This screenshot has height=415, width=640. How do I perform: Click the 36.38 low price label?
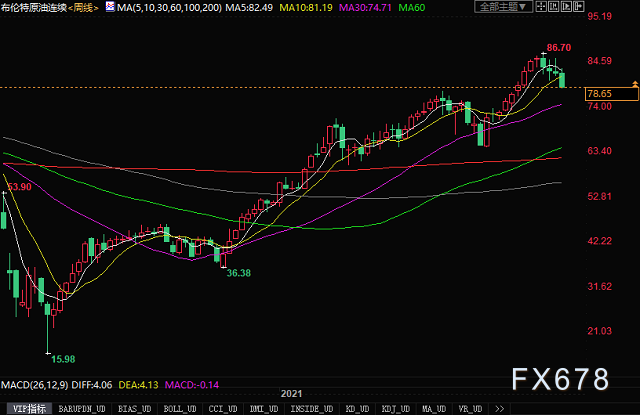click(239, 273)
